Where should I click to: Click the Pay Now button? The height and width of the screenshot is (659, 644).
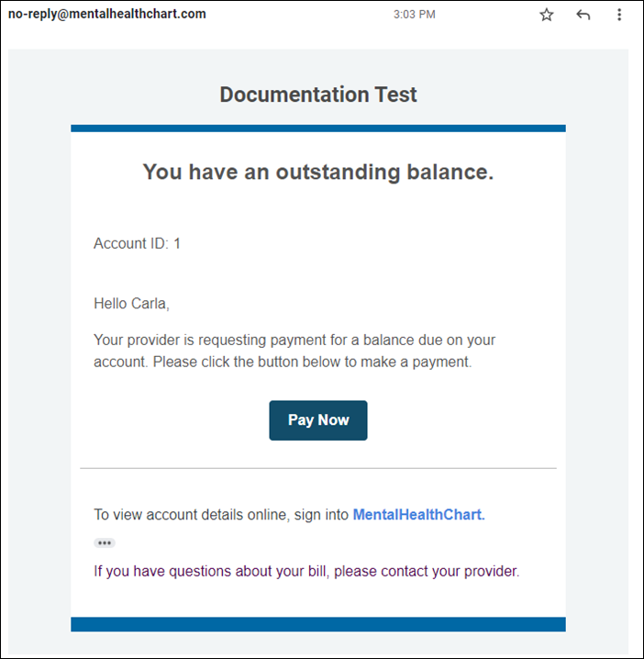[x=318, y=420]
